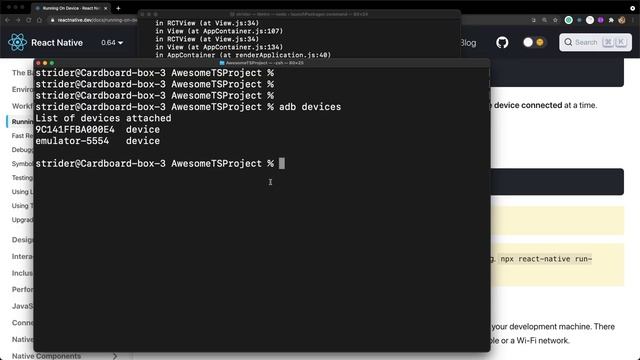Click the address bar padlock icon
This screenshot has height=360, width=640.
52,20
